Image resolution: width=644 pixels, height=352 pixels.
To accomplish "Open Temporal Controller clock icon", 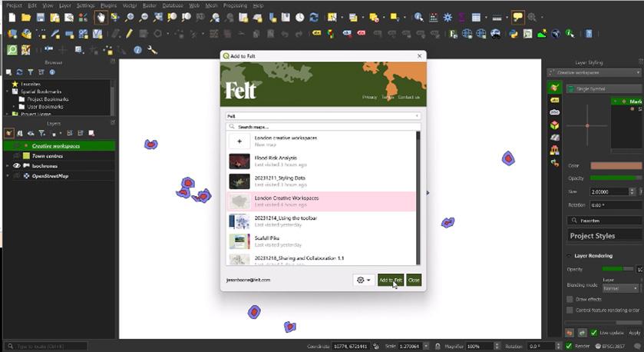I will click(x=300, y=17).
